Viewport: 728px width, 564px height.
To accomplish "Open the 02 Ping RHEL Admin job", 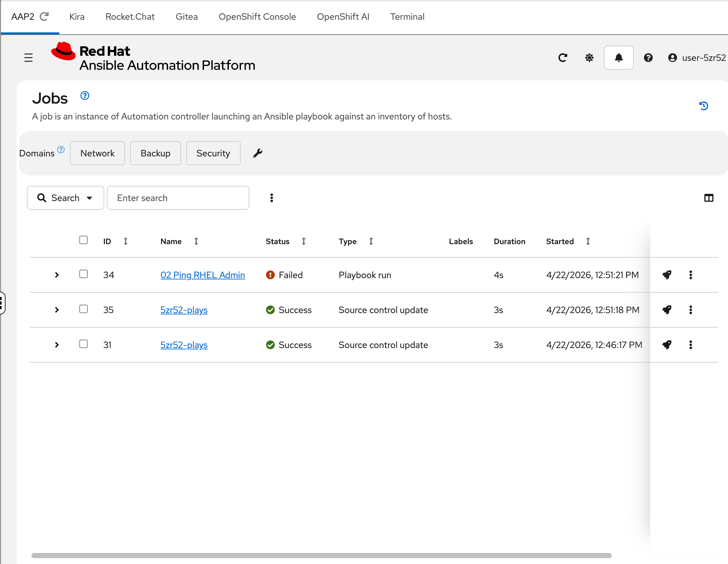I will (x=203, y=275).
